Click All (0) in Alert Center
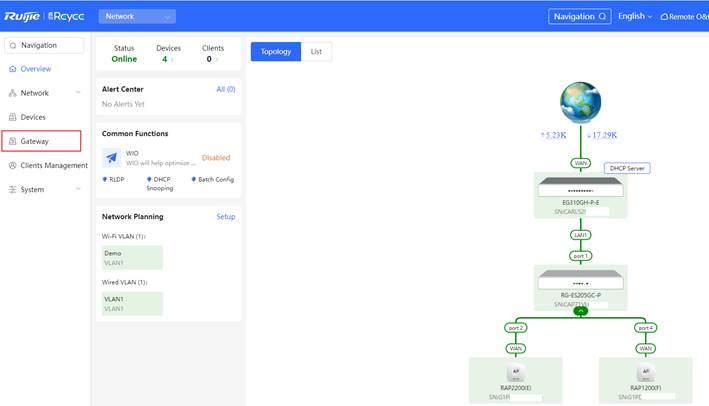 pyautogui.click(x=226, y=89)
